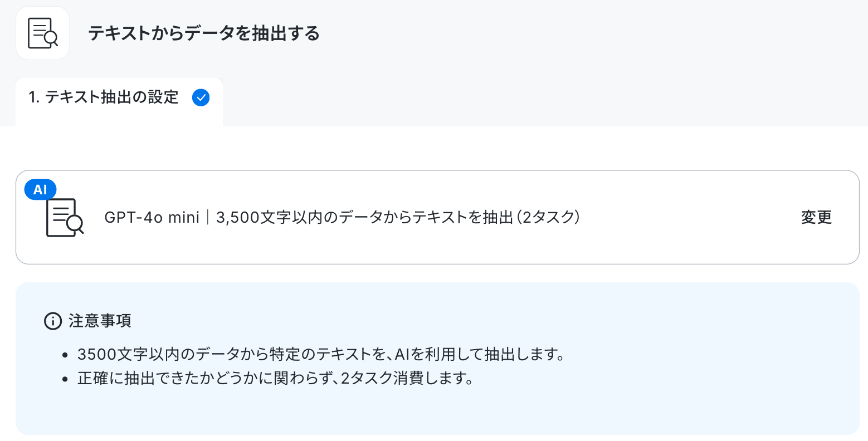Click the vertical divider after GPT-4o mini

(207, 217)
